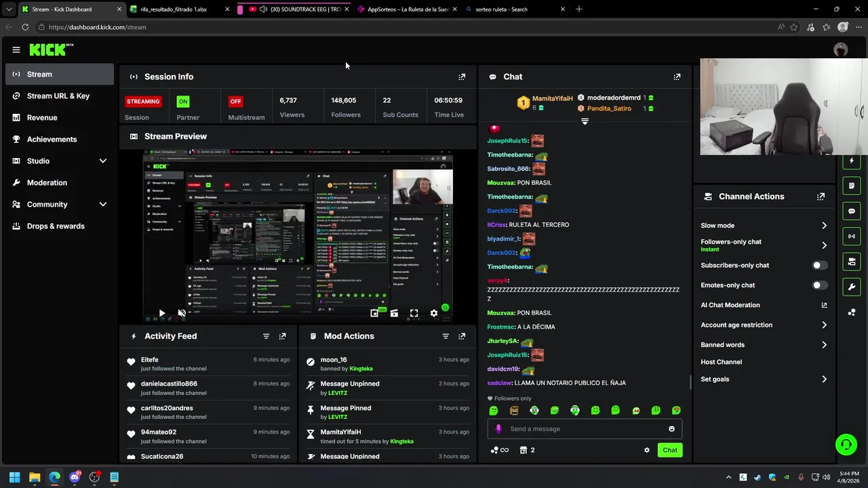Open Kingteka's profile in moon_16 ban entry
This screenshot has width=868, height=488.
[361, 369]
